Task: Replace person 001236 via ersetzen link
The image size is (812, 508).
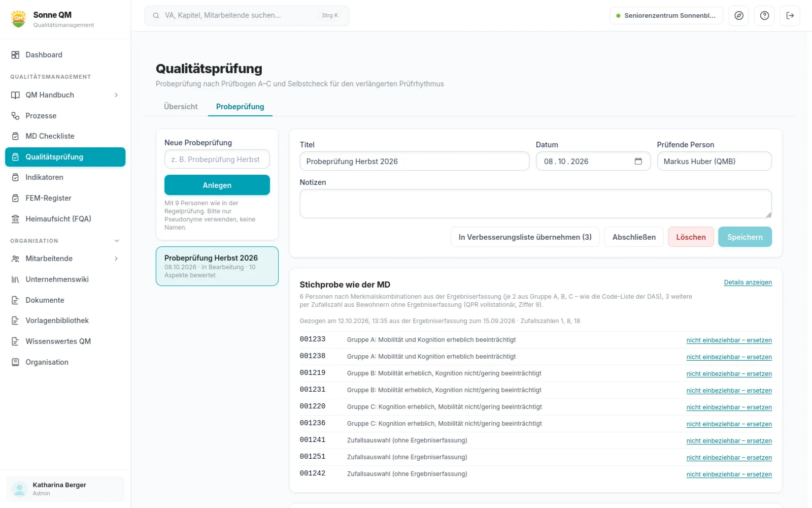Action: point(729,424)
